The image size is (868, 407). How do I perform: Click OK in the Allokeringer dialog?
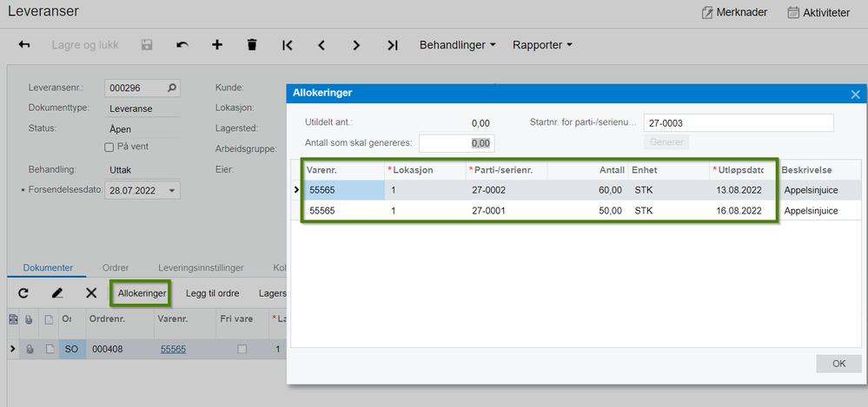(838, 364)
